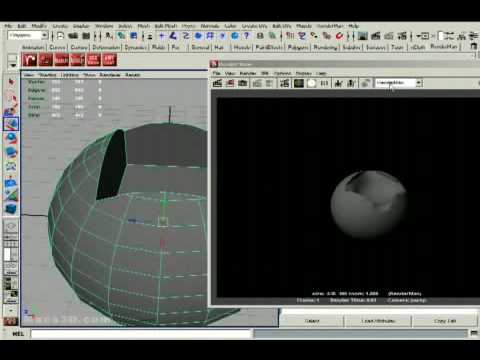
Task: Render the current frame from the status line
Action: tap(376, 36)
